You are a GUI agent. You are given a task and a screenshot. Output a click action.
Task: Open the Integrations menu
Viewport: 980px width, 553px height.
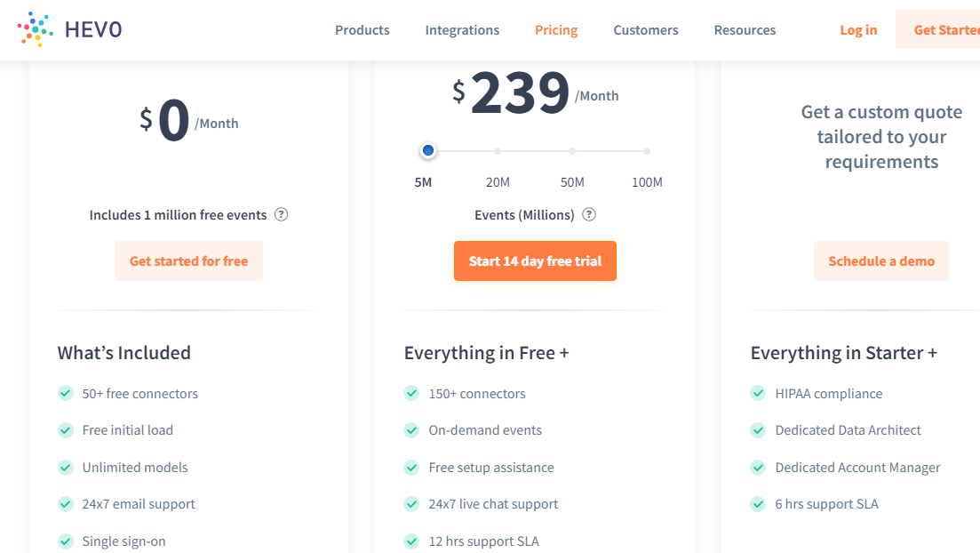462,30
